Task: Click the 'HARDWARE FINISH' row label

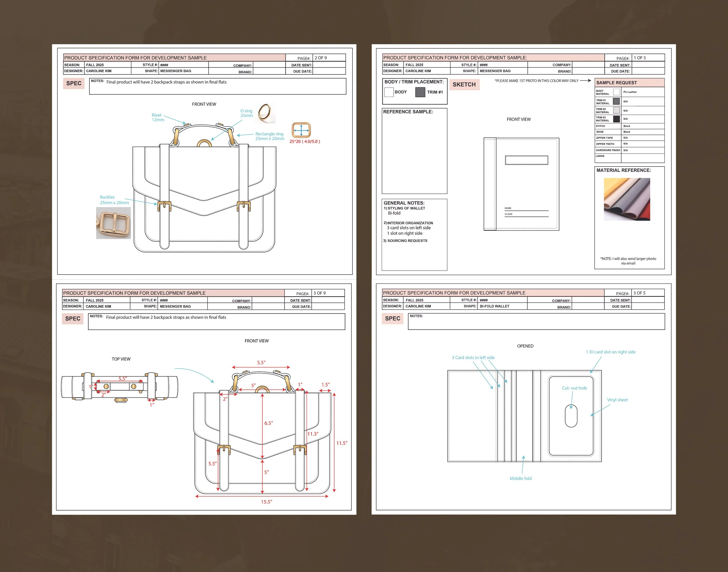Action: click(608, 150)
